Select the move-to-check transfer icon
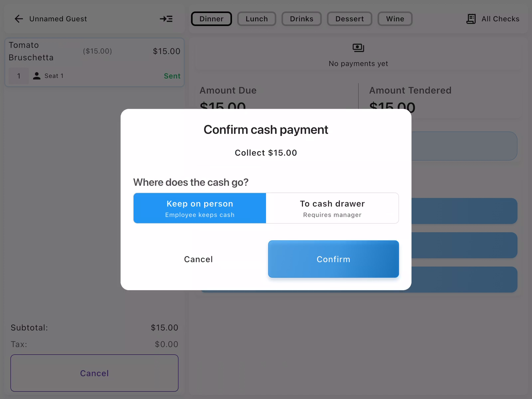 point(166,19)
